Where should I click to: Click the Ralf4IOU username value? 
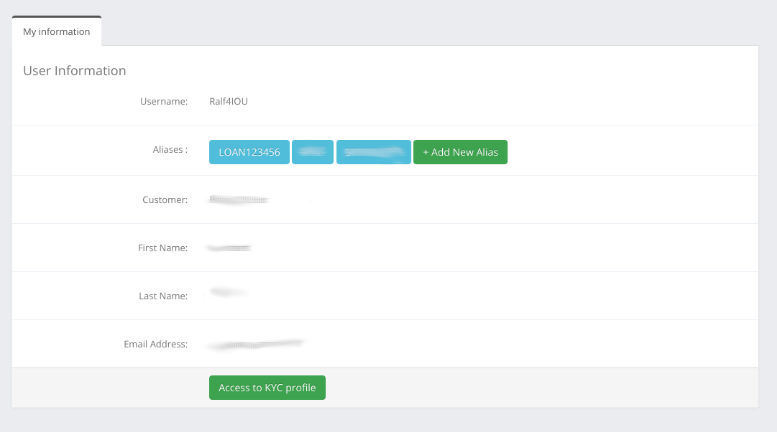pyautogui.click(x=228, y=101)
